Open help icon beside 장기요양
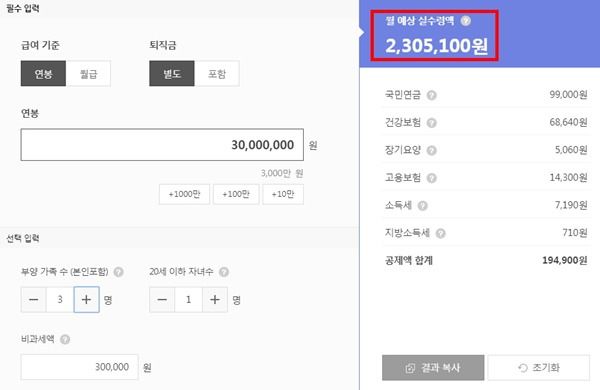The image size is (600, 390). 432,150
